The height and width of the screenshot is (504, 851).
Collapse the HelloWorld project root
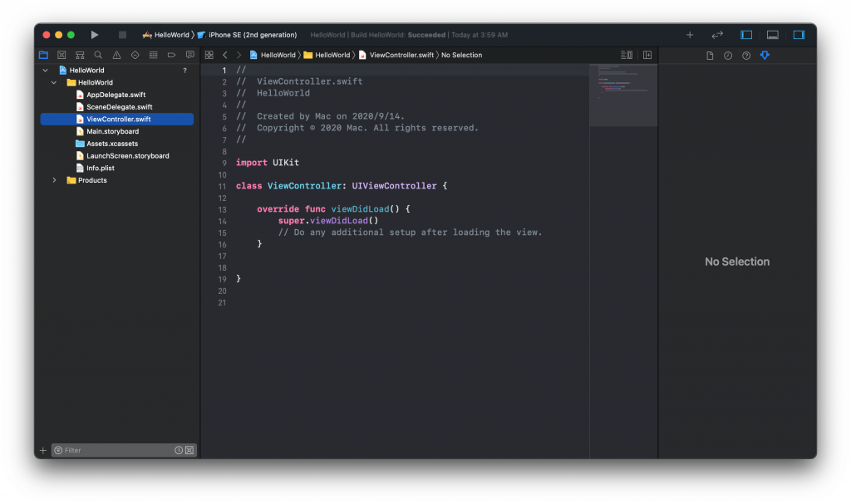(x=45, y=70)
